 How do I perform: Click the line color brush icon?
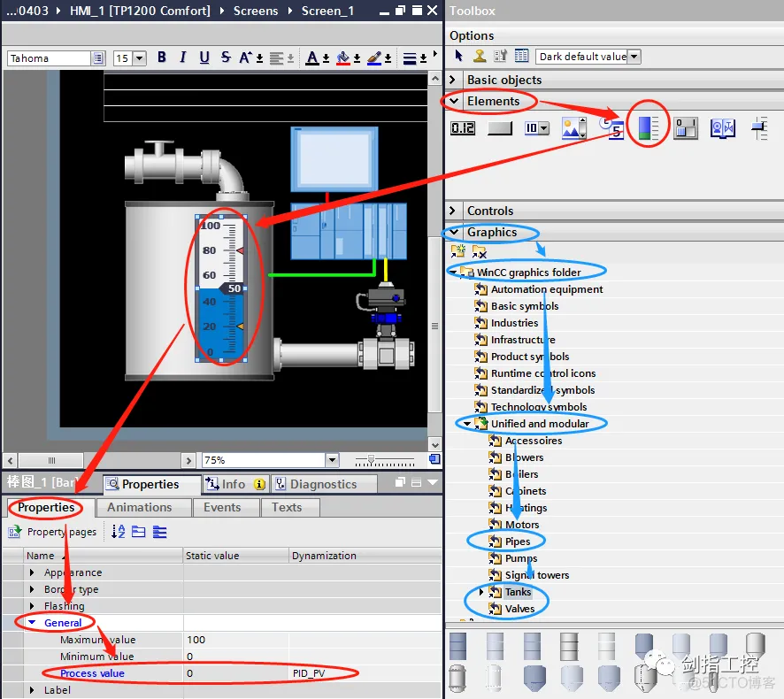pos(374,58)
